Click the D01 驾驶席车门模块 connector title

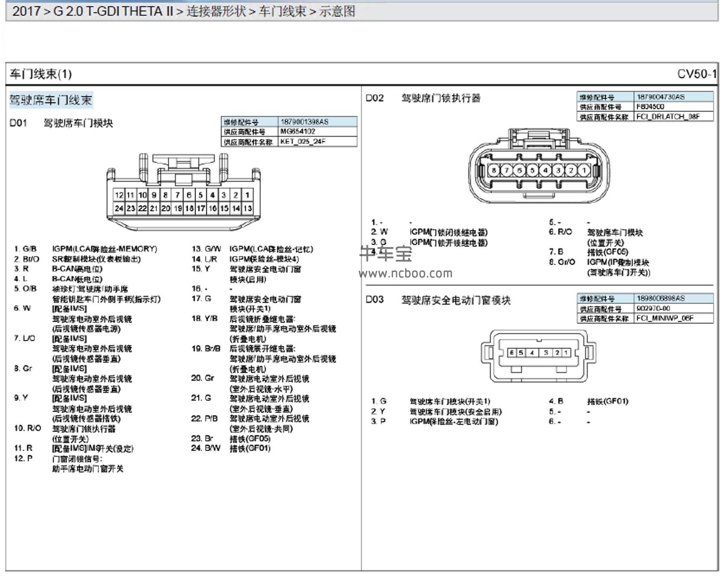[x=61, y=123]
